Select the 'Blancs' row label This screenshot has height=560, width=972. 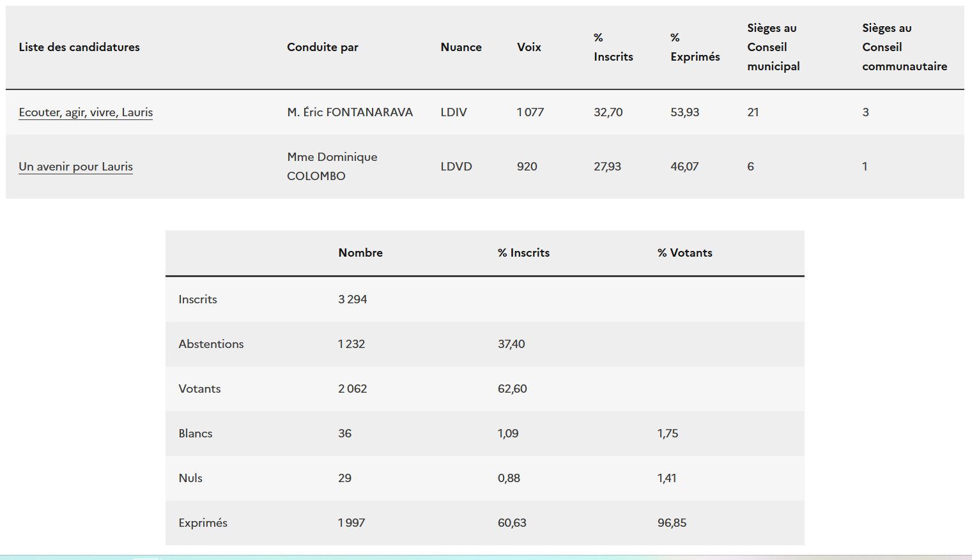(x=195, y=434)
